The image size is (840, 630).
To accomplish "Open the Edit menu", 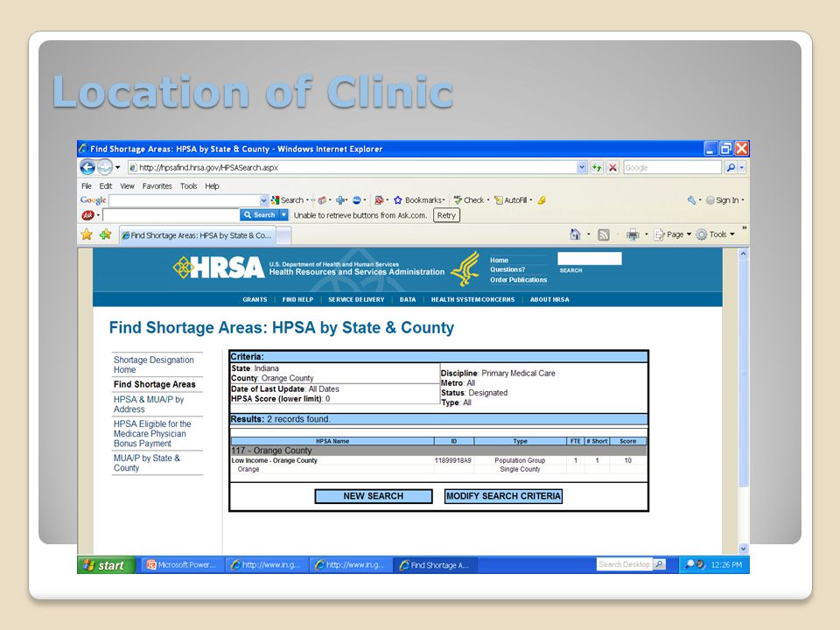I will click(106, 186).
